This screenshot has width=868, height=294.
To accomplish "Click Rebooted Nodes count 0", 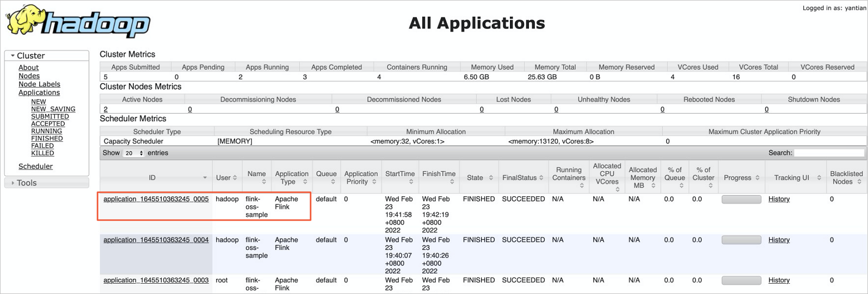I will tap(662, 109).
